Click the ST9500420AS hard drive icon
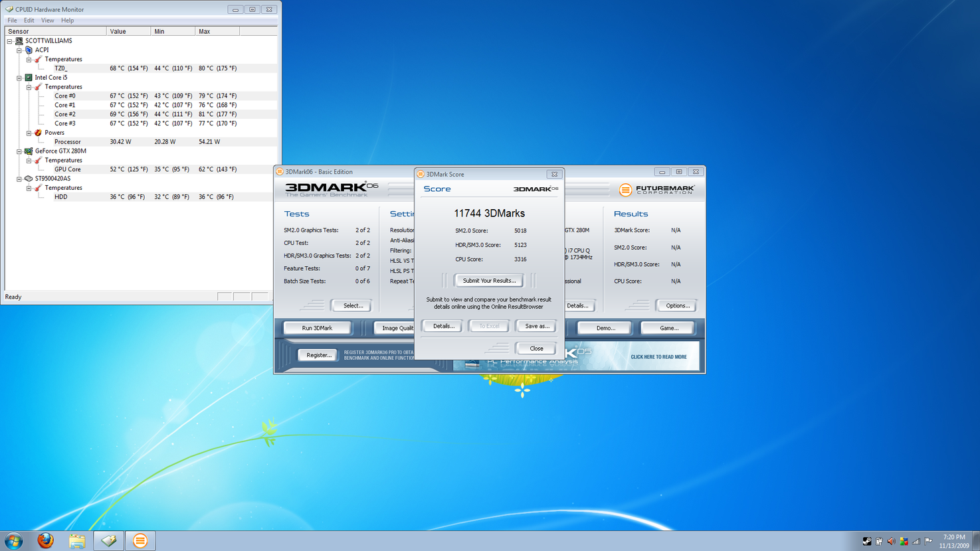The height and width of the screenshot is (551, 980). pos(29,179)
